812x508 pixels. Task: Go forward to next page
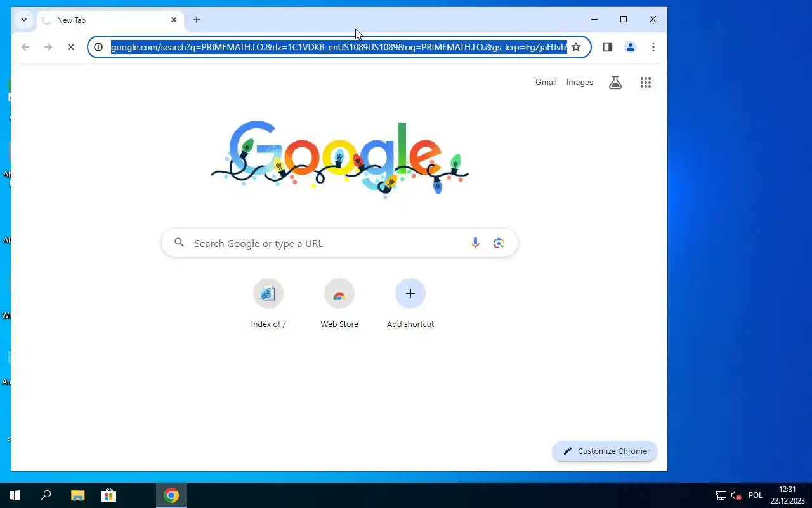[48, 47]
